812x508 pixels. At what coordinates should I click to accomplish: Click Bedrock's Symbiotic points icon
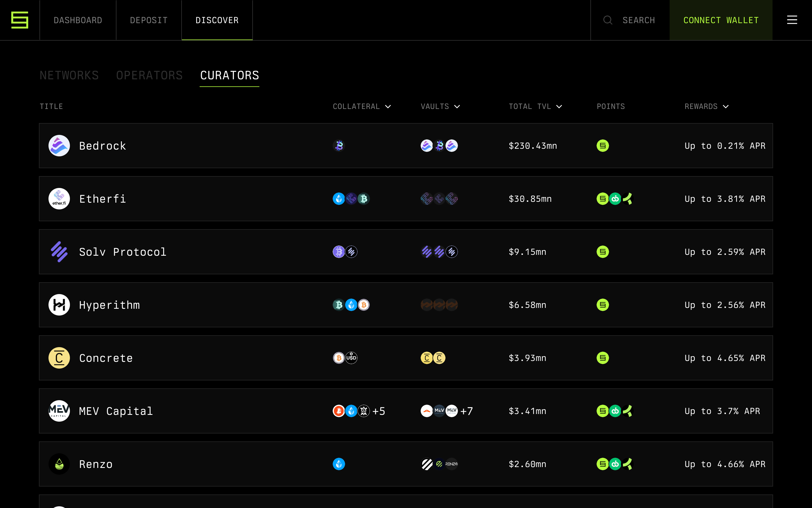[x=603, y=145]
